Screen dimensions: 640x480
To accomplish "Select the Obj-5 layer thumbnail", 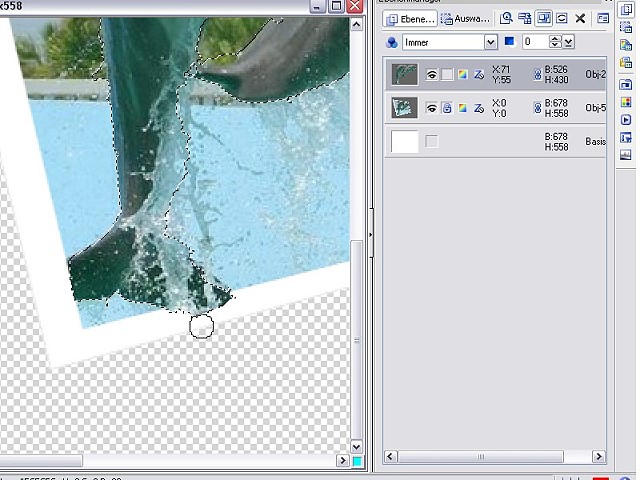I will click(x=404, y=108).
